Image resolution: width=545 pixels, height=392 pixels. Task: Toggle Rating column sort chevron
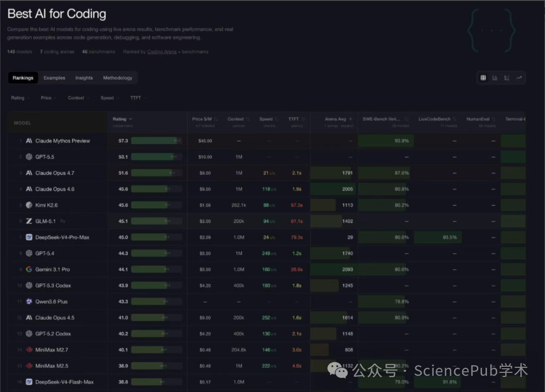(x=131, y=119)
